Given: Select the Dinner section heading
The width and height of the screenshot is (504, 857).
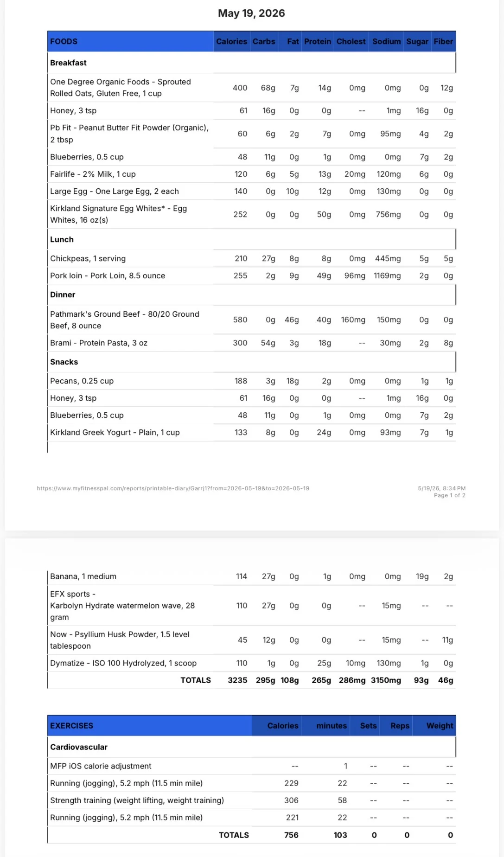Looking at the screenshot, I should point(63,294).
